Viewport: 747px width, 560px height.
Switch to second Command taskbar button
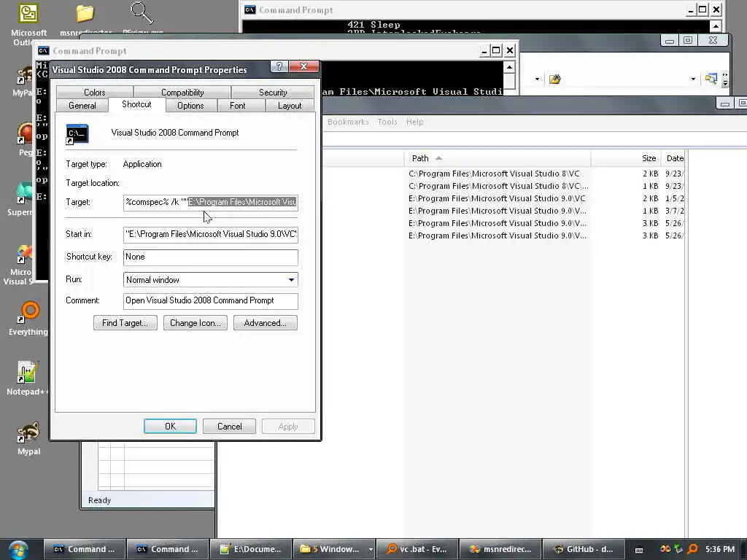coord(168,549)
